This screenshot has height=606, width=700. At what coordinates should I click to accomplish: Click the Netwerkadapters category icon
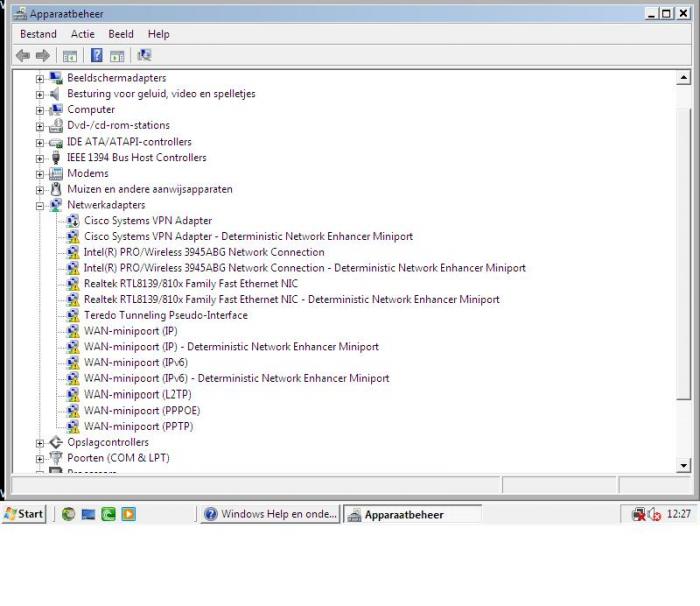pyautogui.click(x=56, y=205)
